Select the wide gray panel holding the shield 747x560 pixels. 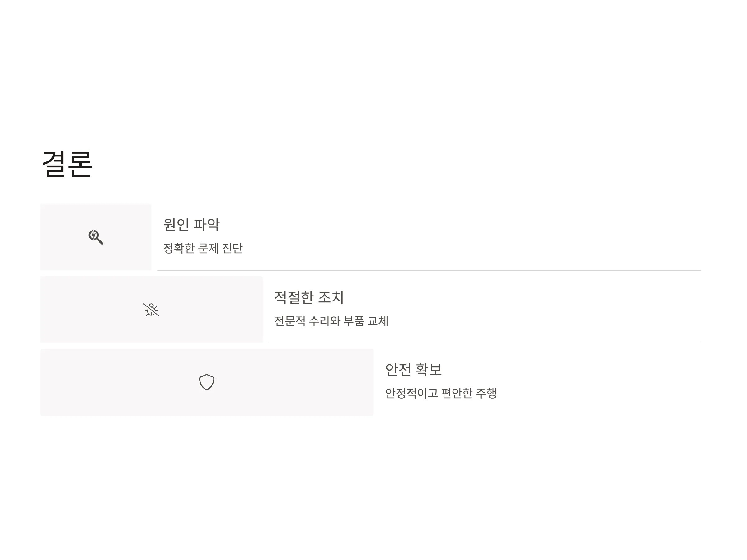pyautogui.click(x=207, y=382)
